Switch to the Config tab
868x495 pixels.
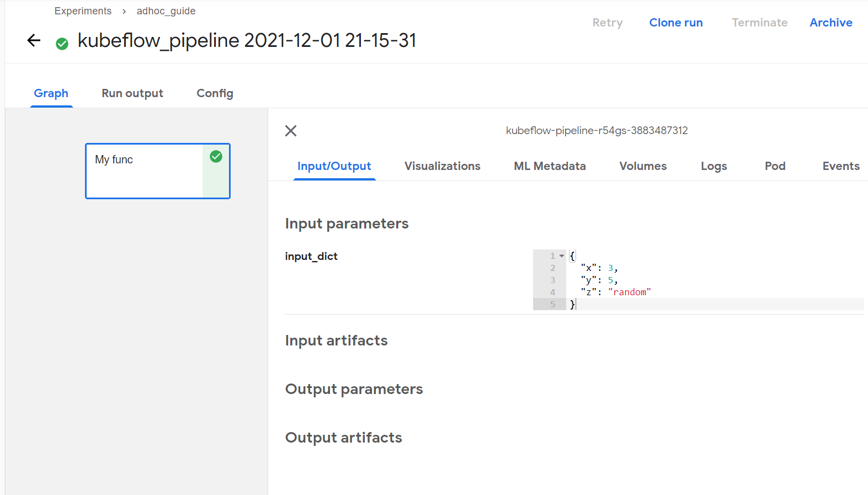215,93
